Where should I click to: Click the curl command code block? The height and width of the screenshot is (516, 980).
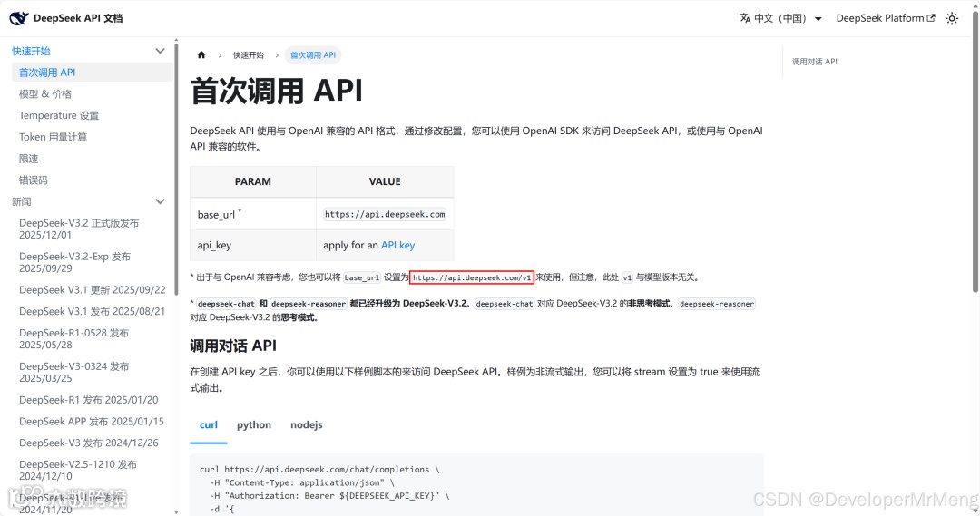click(x=476, y=485)
